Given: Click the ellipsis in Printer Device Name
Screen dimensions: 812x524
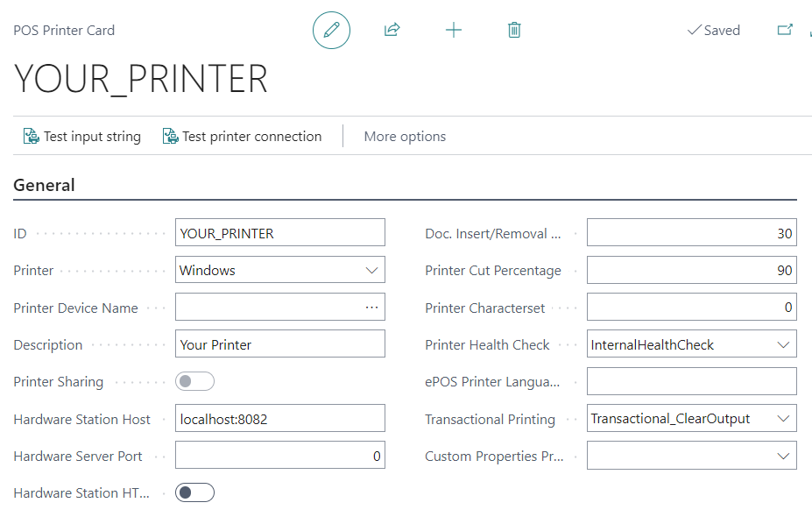Looking at the screenshot, I should coord(371,308).
